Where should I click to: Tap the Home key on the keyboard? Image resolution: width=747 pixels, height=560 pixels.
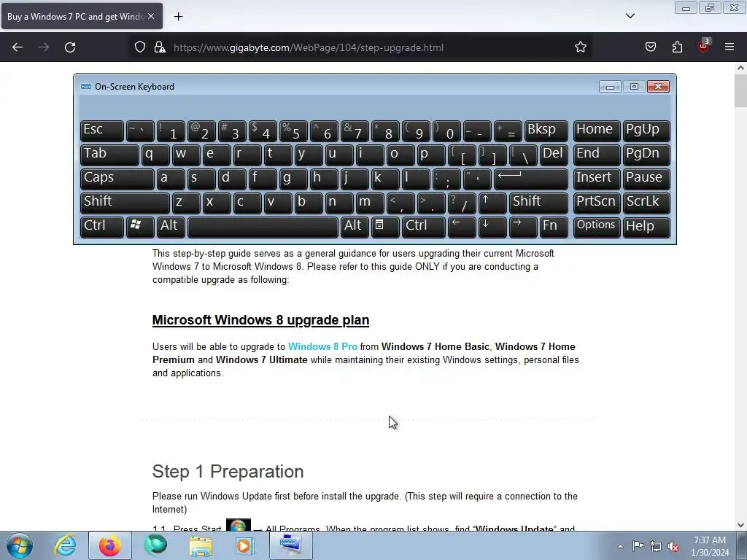coord(597,131)
